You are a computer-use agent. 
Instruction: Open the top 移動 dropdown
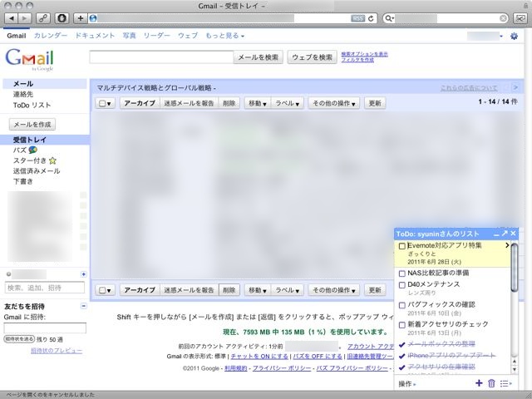tap(257, 103)
